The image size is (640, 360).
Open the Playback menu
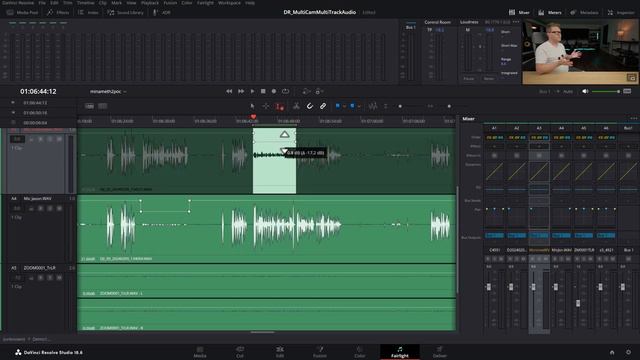(x=150, y=3)
